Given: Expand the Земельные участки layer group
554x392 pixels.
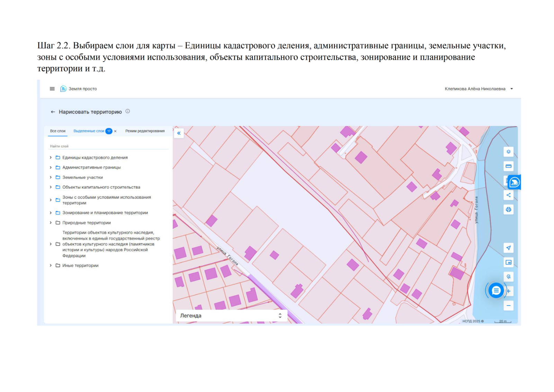Looking at the screenshot, I should 51,177.
